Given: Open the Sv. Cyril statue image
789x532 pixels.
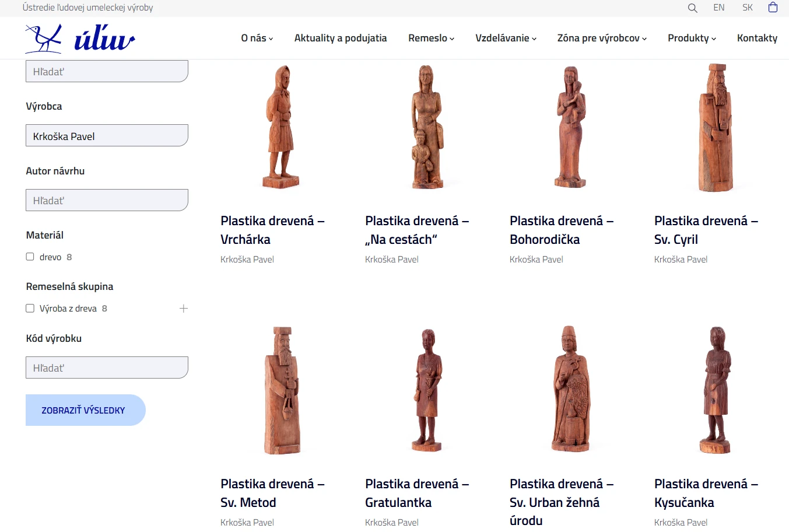Looking at the screenshot, I should (716, 127).
